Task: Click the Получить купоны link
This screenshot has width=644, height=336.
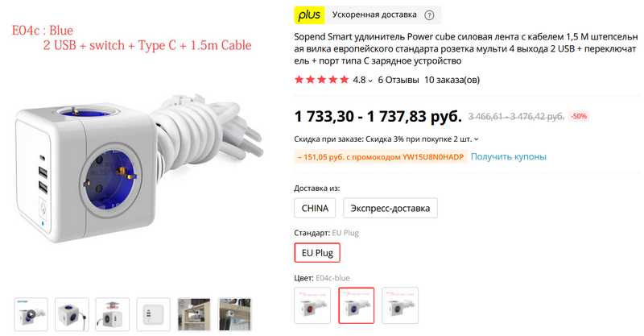Action: coord(509,156)
